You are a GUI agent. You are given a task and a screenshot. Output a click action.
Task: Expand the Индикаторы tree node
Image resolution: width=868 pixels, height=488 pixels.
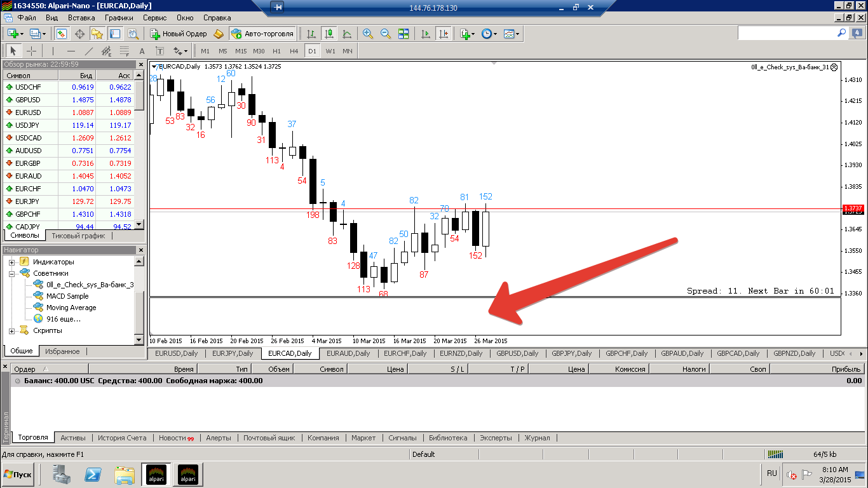point(11,262)
